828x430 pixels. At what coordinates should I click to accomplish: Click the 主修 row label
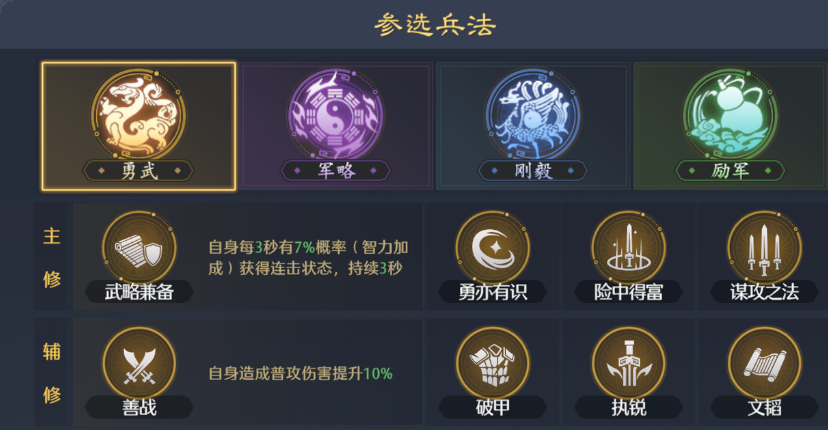pyautogui.click(x=51, y=257)
